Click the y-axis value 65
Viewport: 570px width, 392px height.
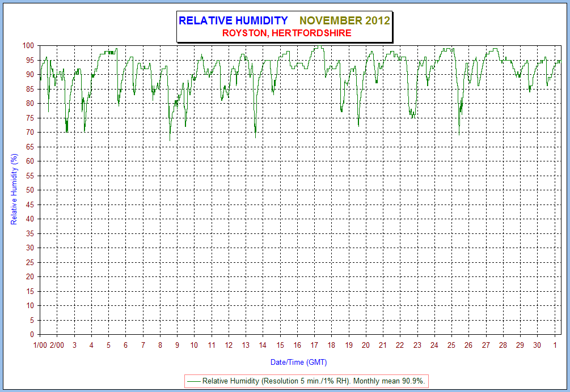[30, 147]
